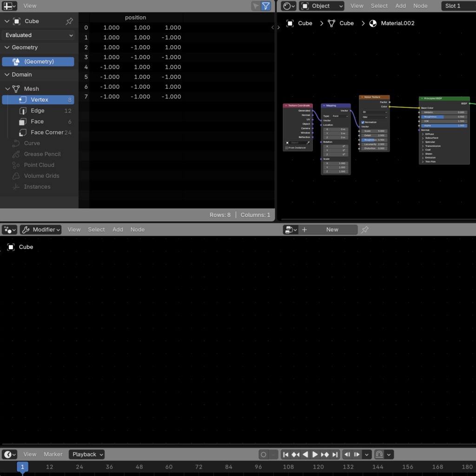
Task: Click the data filter funnel icon
Action: coord(265,6)
